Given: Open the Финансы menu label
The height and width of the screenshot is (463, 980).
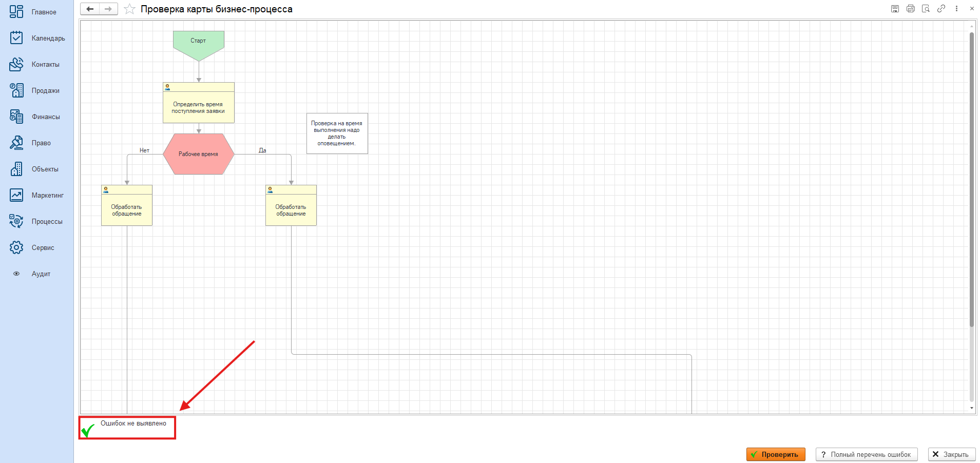Looking at the screenshot, I should 46,117.
